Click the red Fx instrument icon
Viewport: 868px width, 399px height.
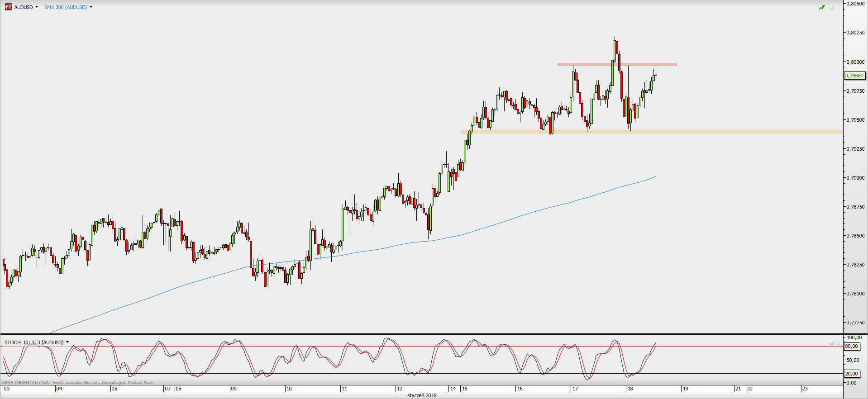9,7
